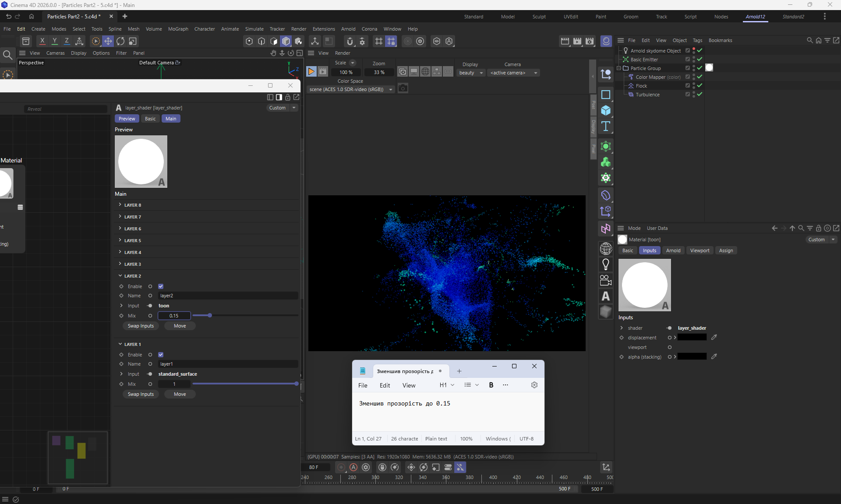Click Swap Inputs button under Layer 2
841x504 pixels.
click(x=141, y=326)
